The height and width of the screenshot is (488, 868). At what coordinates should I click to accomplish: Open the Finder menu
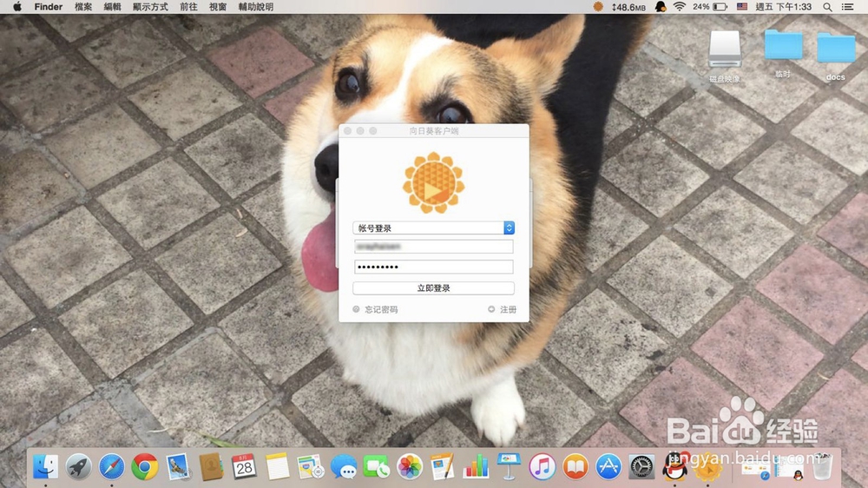pyautogui.click(x=48, y=7)
